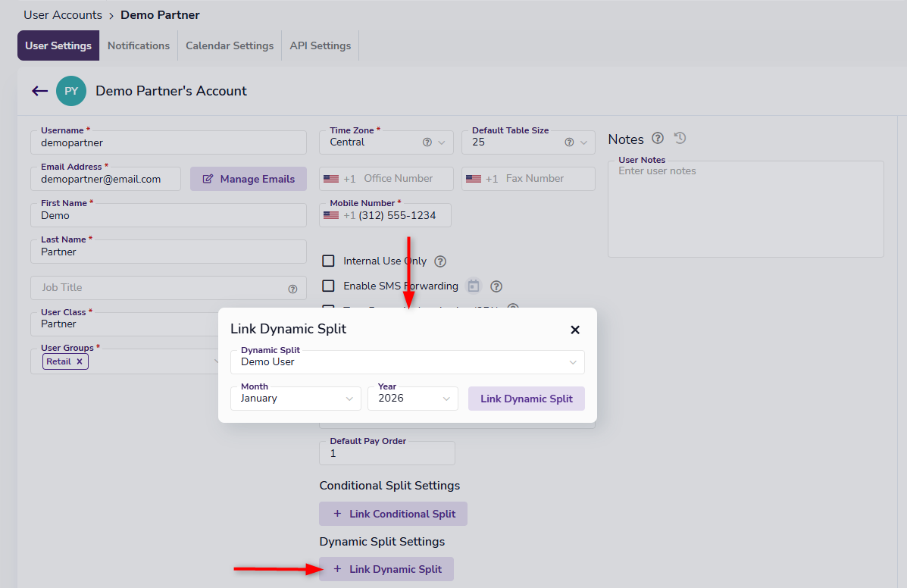Viewport: 907px width, 588px height.
Task: Click the PY user avatar circle
Action: 71,91
